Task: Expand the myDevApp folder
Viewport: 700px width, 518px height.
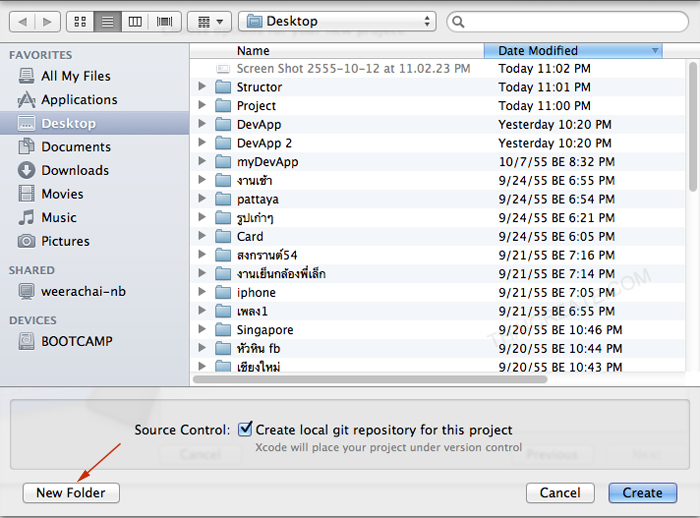Action: click(202, 162)
